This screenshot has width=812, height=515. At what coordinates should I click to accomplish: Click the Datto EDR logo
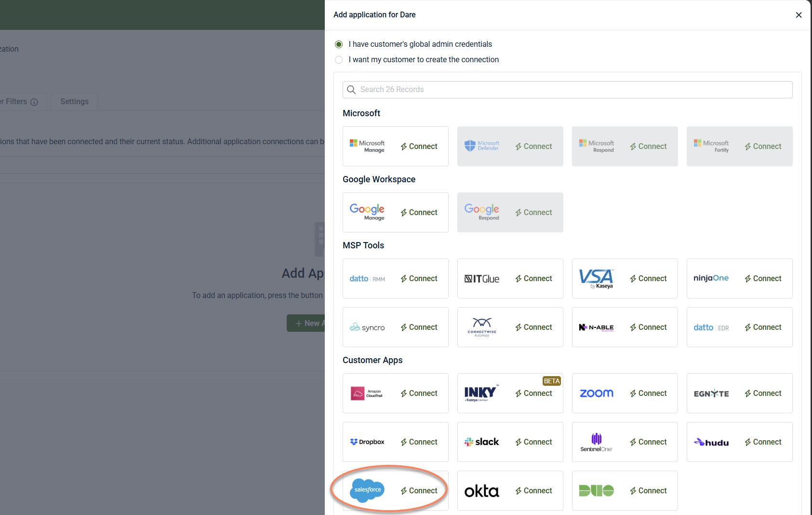(x=711, y=327)
